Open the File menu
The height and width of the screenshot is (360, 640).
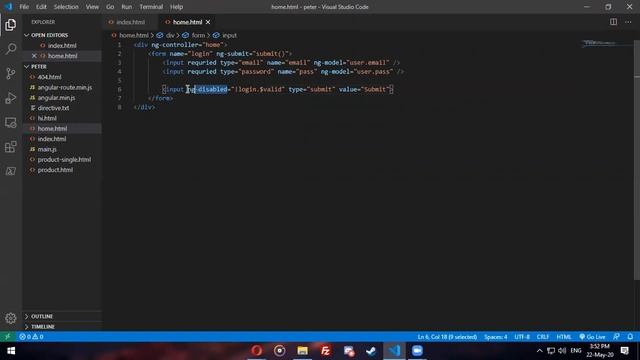click(24, 7)
